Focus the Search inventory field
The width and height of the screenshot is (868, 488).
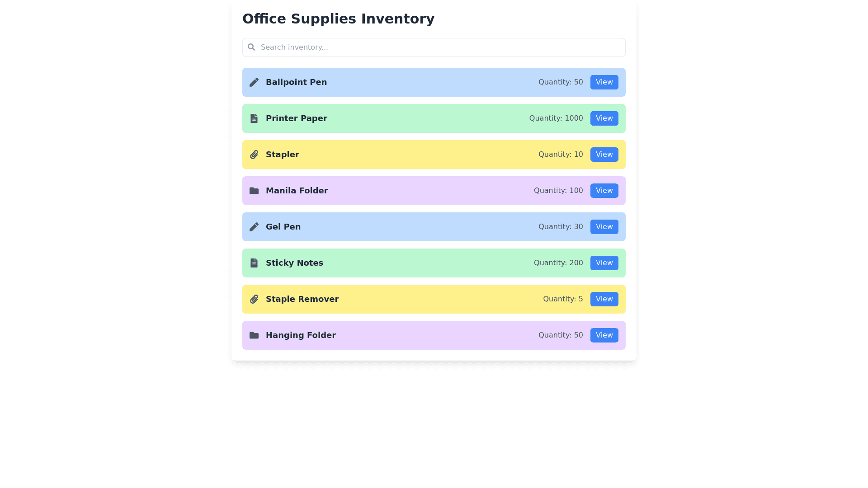pos(439,47)
